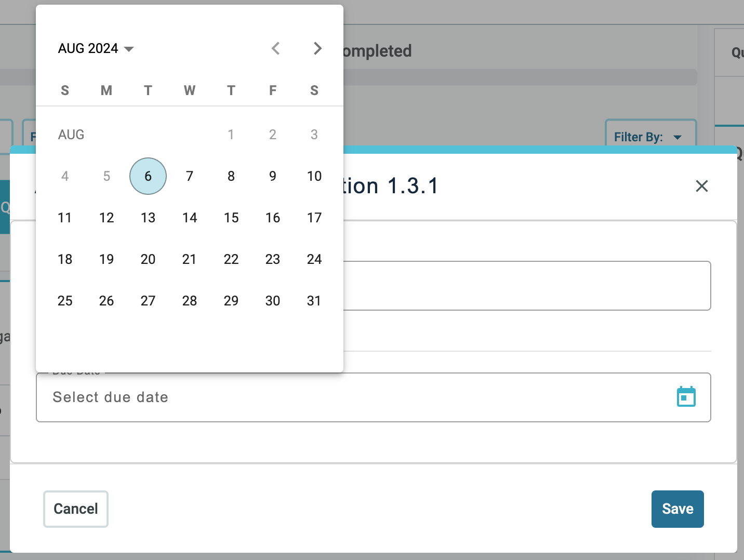Save the dialog changes
Viewport: 744px width, 560px height.
pos(677,509)
